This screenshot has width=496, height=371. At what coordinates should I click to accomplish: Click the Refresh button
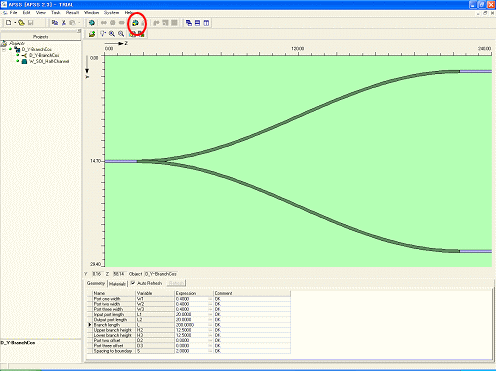[x=176, y=283]
